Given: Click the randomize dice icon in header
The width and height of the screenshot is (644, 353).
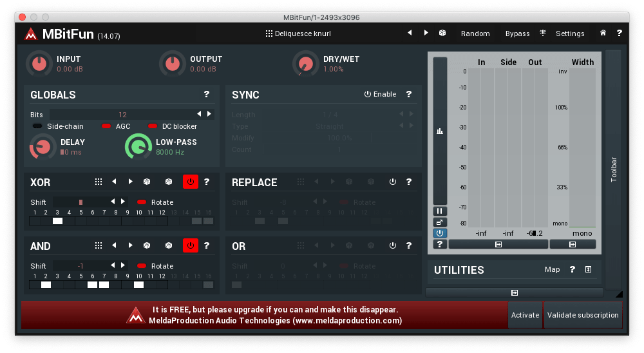Looking at the screenshot, I should 442,33.
